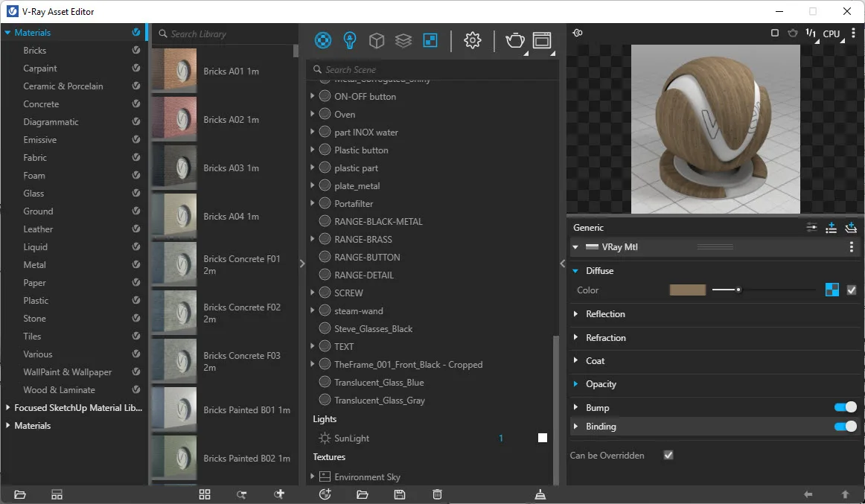Expand the Refraction section
865x504 pixels.
pyautogui.click(x=605, y=338)
